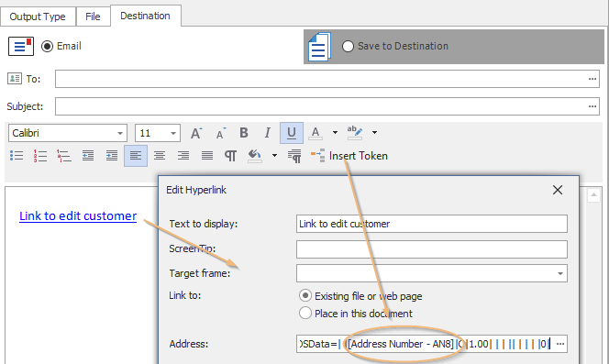Align text right

click(183, 156)
